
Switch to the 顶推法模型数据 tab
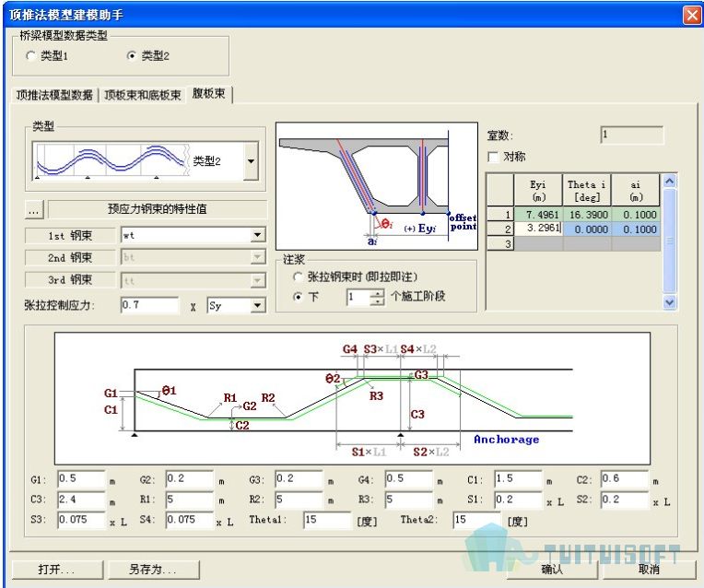[x=54, y=95]
